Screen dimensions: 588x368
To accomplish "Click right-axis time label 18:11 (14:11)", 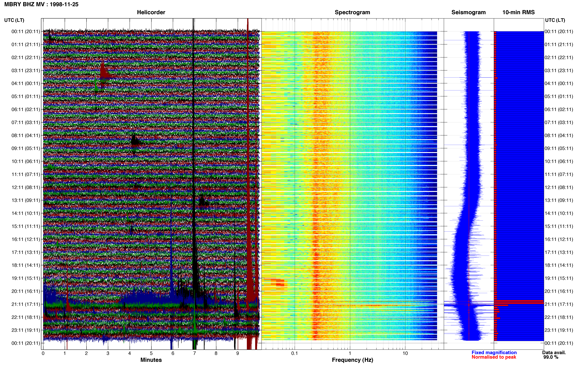I will point(559,265).
